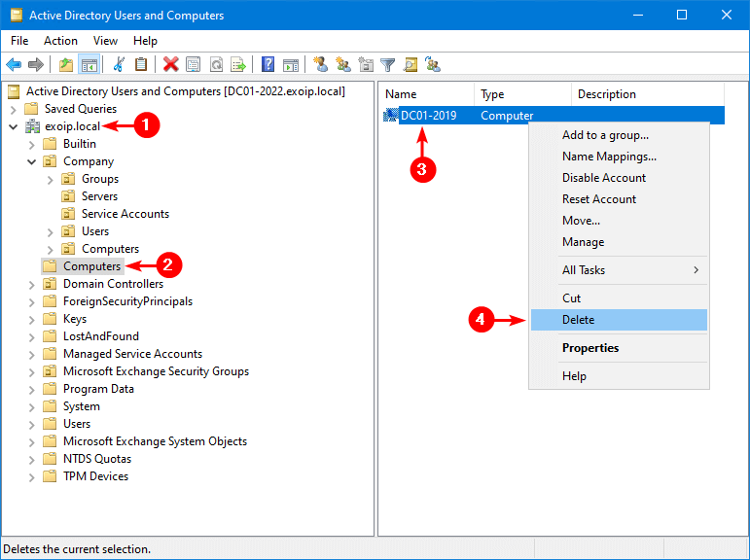This screenshot has height=560, width=750.
Task: Choose Properties in the context menu
Action: 619,348
